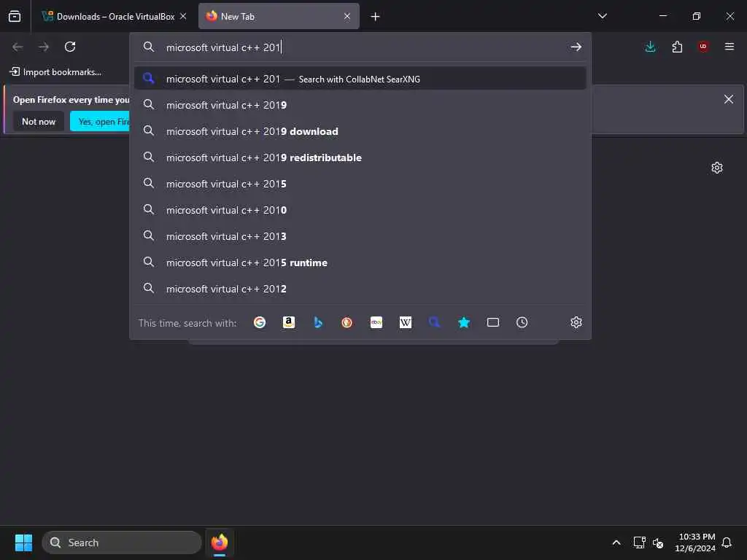
Task: Switch to the New Tab tab
Action: pyautogui.click(x=279, y=16)
